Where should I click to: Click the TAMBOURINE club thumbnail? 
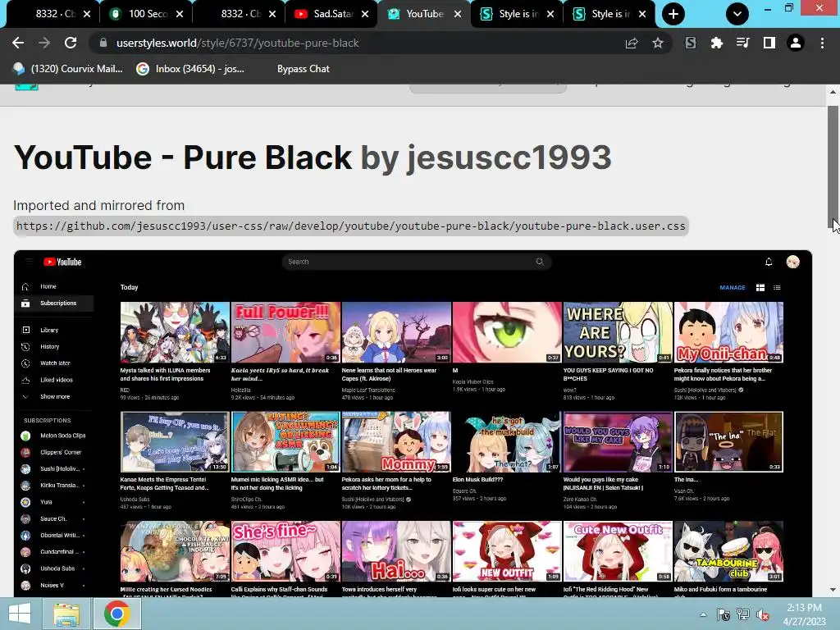click(x=728, y=551)
